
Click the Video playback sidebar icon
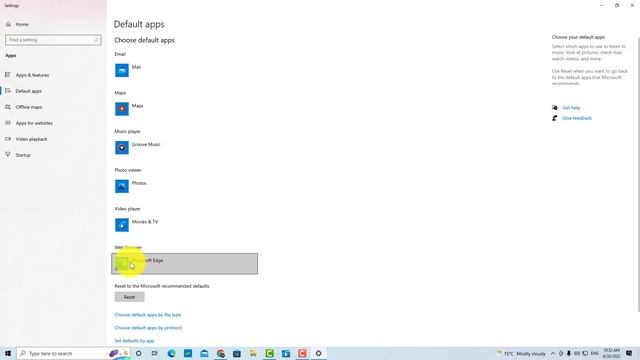coord(8,139)
